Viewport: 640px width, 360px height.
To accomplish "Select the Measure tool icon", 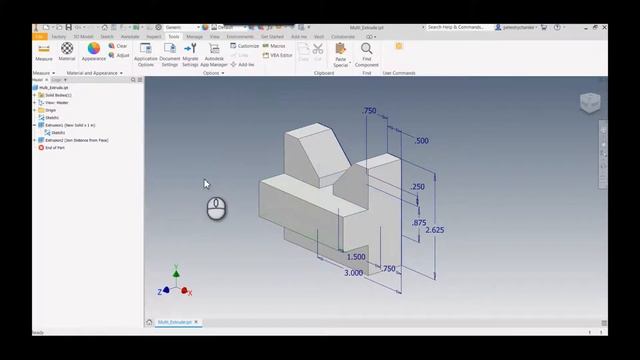I will (44, 49).
